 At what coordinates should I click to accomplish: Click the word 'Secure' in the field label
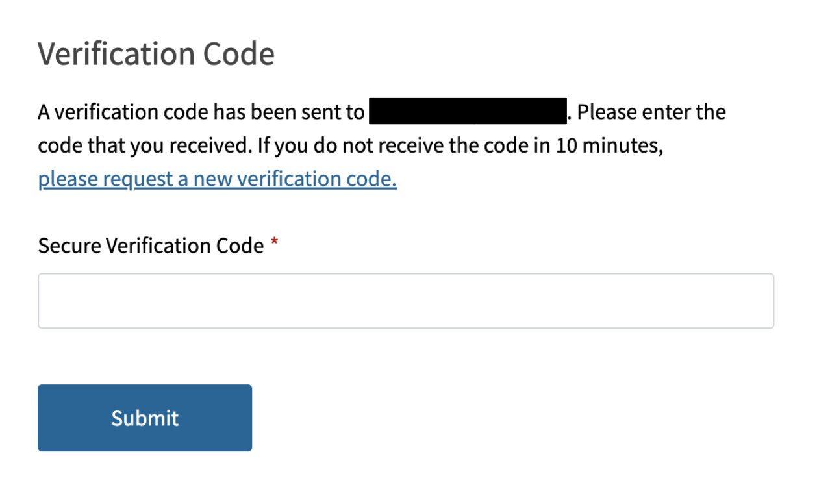[69, 246]
